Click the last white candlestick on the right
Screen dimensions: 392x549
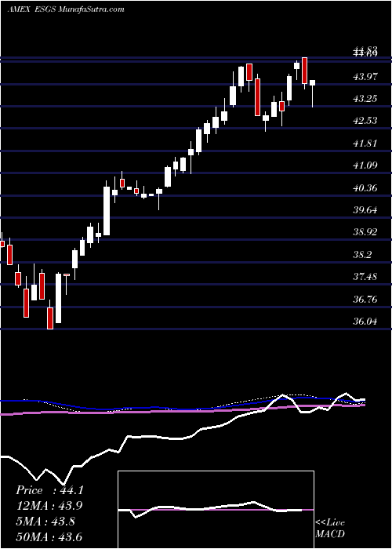click(312, 82)
